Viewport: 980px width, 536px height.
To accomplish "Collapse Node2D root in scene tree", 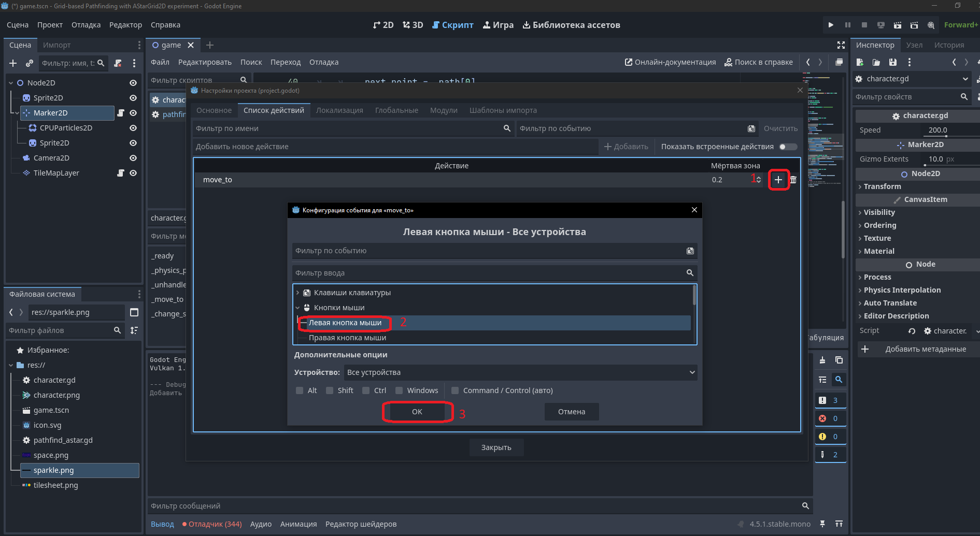I will point(11,83).
